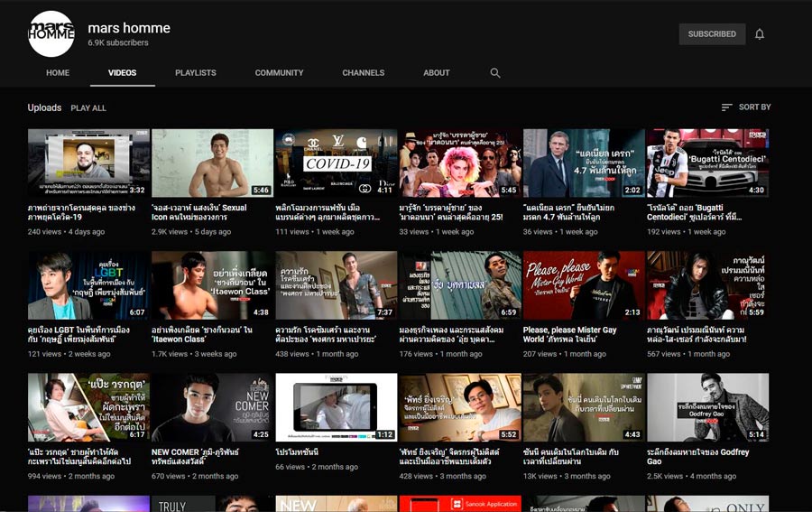Open the Godfrey Gao video thumbnail
Viewport: 812px width, 512px height.
707,407
